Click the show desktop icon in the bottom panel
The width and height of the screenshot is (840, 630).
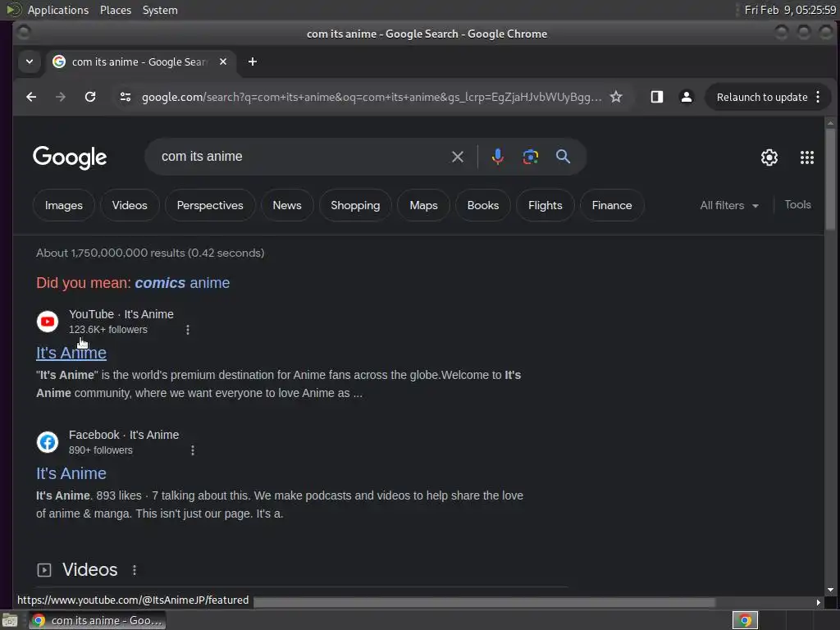(10, 620)
